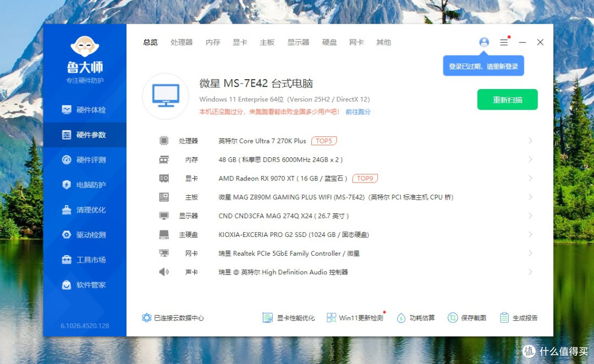Open 硬件评测 benchmark section

(x=84, y=160)
